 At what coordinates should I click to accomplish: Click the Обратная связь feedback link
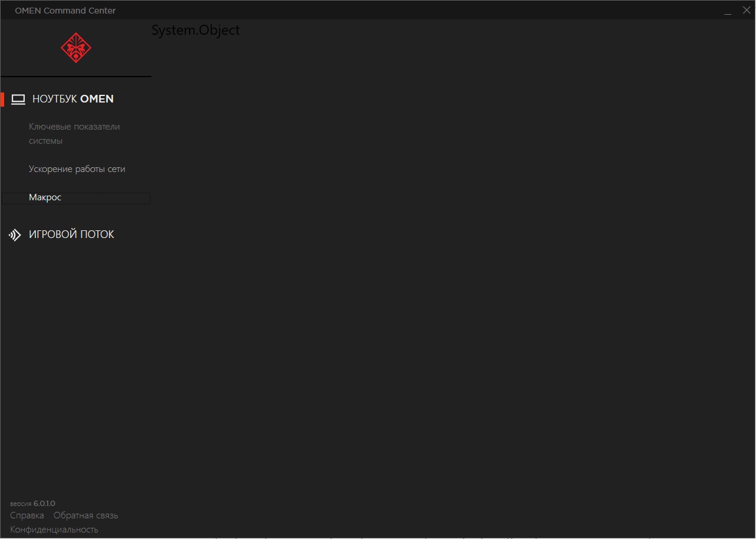(x=85, y=515)
